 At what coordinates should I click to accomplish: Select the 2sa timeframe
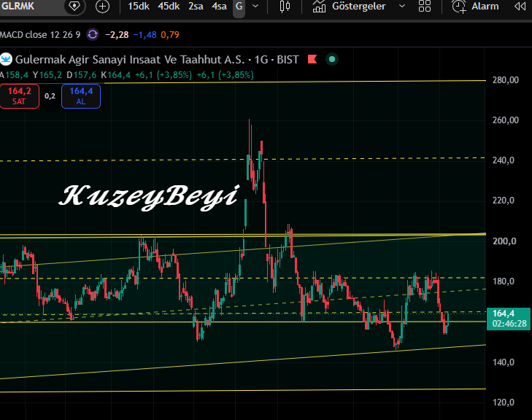tap(196, 6)
